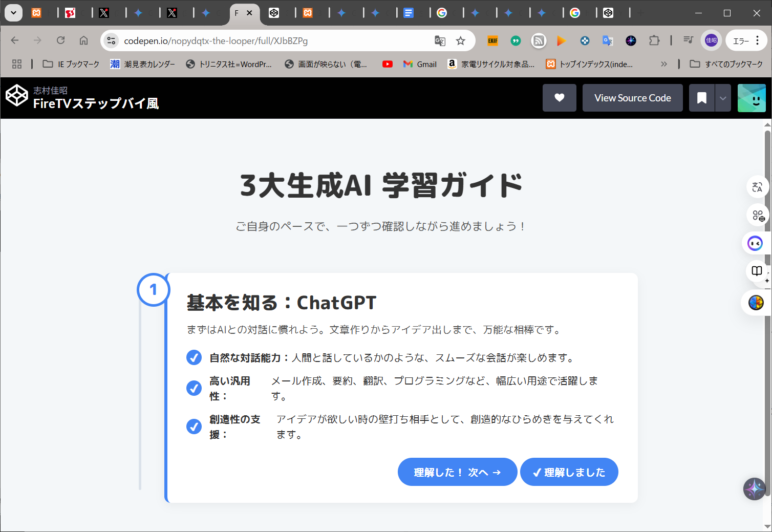Open the blue circular cross extension icon
The width and height of the screenshot is (772, 532).
(585, 41)
